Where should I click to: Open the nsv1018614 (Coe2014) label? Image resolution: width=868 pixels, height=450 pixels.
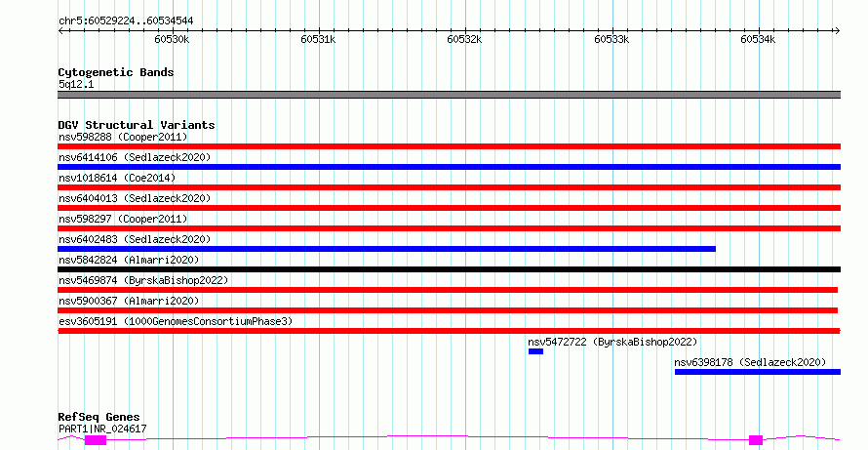[x=117, y=178]
